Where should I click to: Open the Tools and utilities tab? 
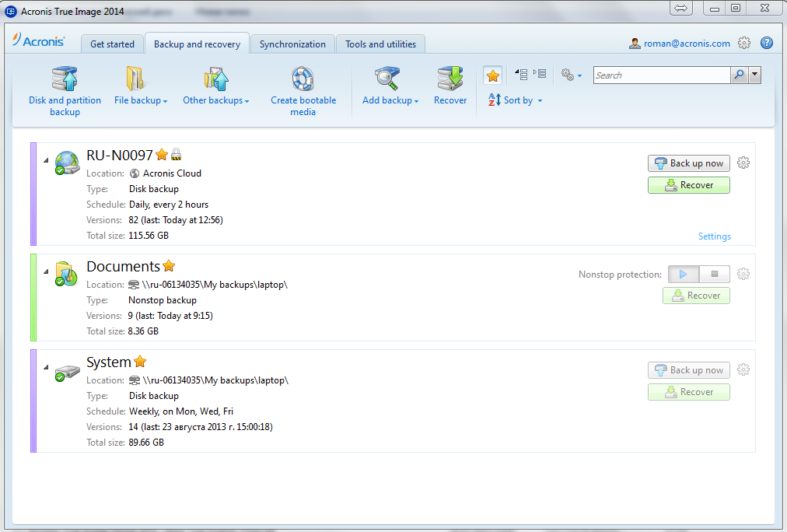point(380,44)
